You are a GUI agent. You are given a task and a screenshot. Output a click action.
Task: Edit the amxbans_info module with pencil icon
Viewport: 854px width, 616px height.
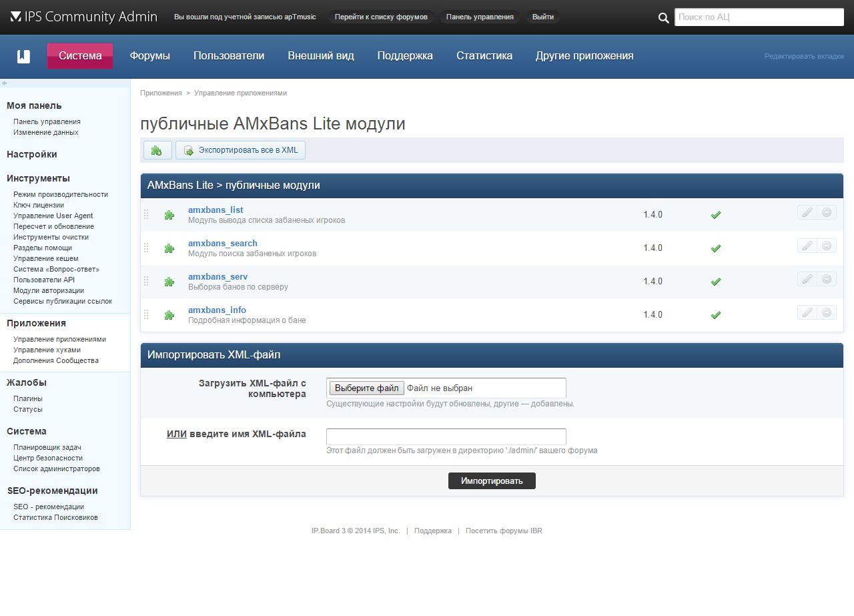[x=807, y=312]
